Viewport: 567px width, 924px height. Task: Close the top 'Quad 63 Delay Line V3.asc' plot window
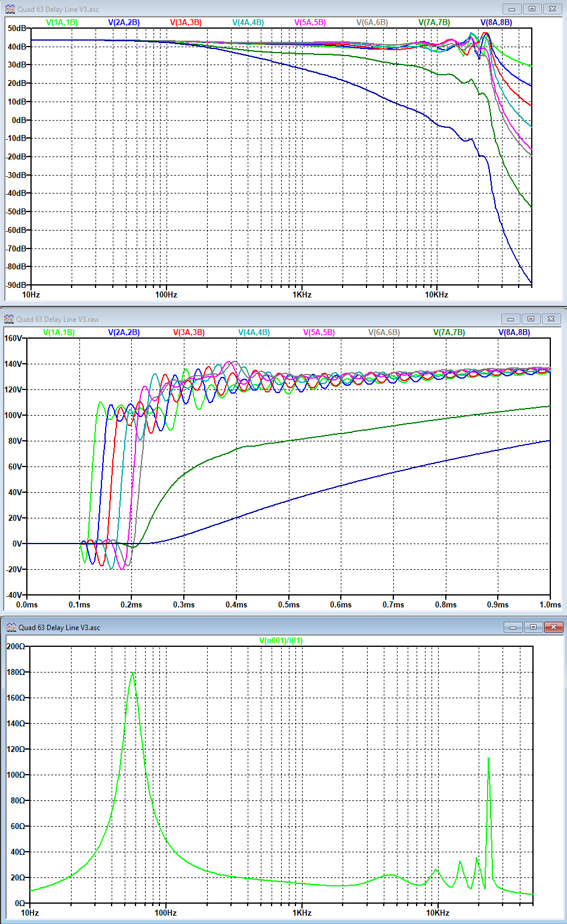[553, 9]
